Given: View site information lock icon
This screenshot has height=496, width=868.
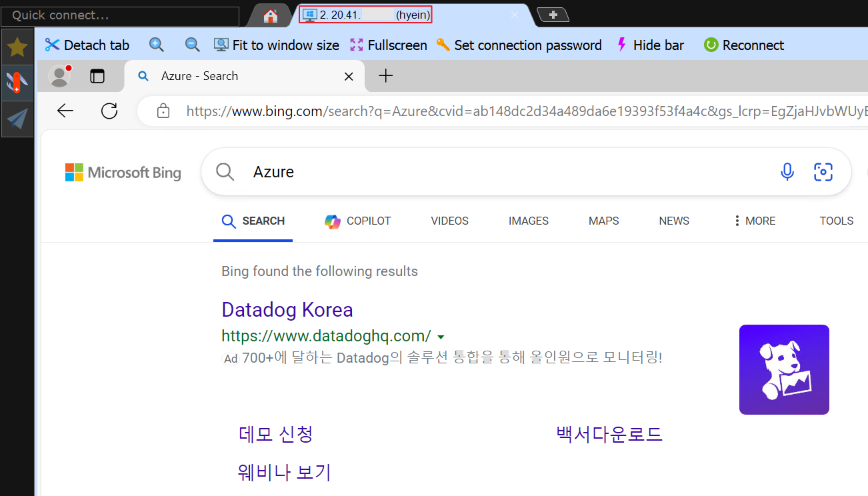Looking at the screenshot, I should (163, 111).
